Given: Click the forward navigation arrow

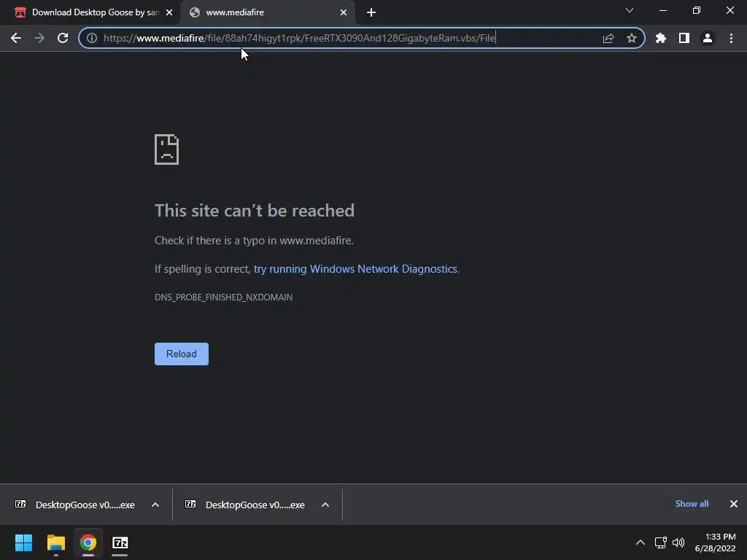Looking at the screenshot, I should click(x=39, y=38).
